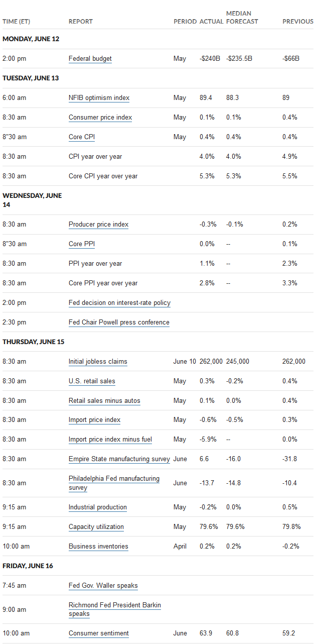The image size is (317, 644).
Task: Open Philadelphia Fed manufacturing survey link
Action: pos(114,483)
